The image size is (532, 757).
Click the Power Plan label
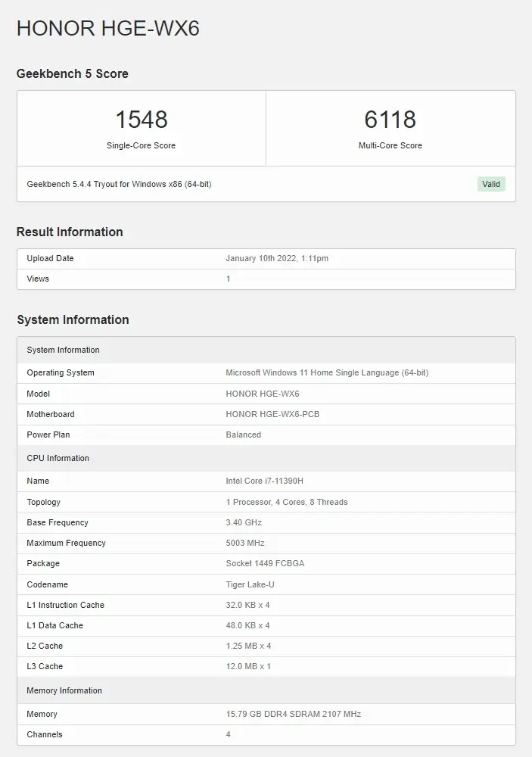click(x=48, y=435)
